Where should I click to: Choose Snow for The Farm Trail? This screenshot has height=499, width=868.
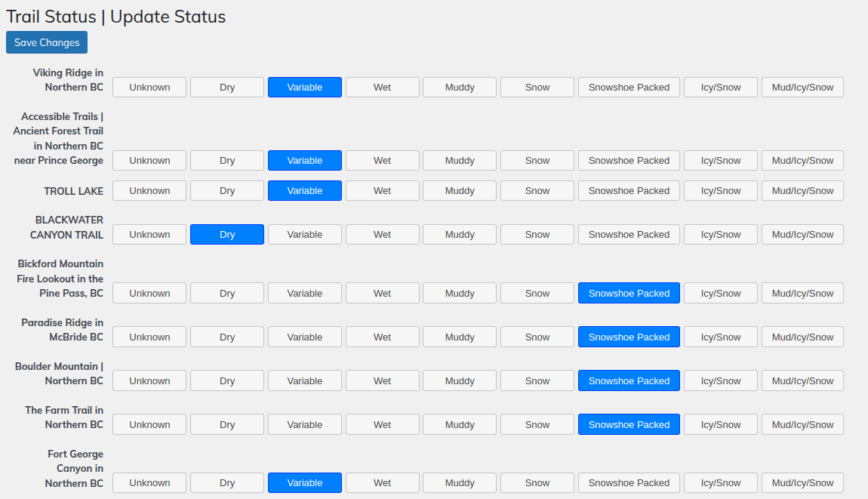coord(537,424)
